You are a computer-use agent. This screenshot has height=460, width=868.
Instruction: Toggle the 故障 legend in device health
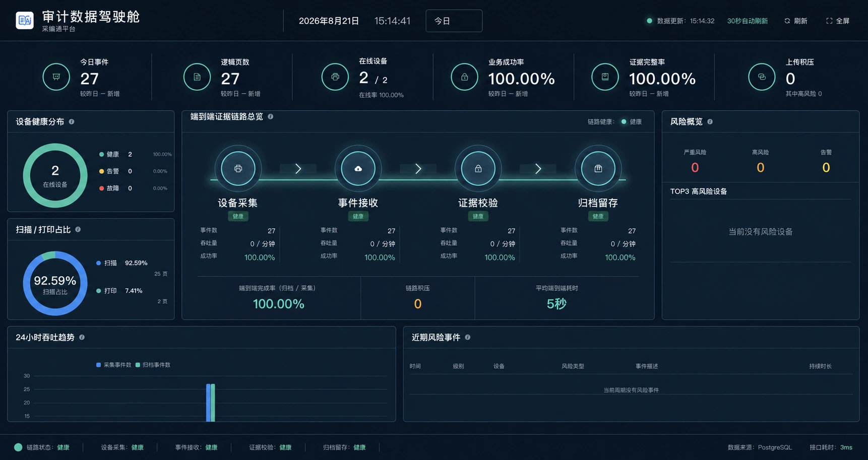point(109,188)
